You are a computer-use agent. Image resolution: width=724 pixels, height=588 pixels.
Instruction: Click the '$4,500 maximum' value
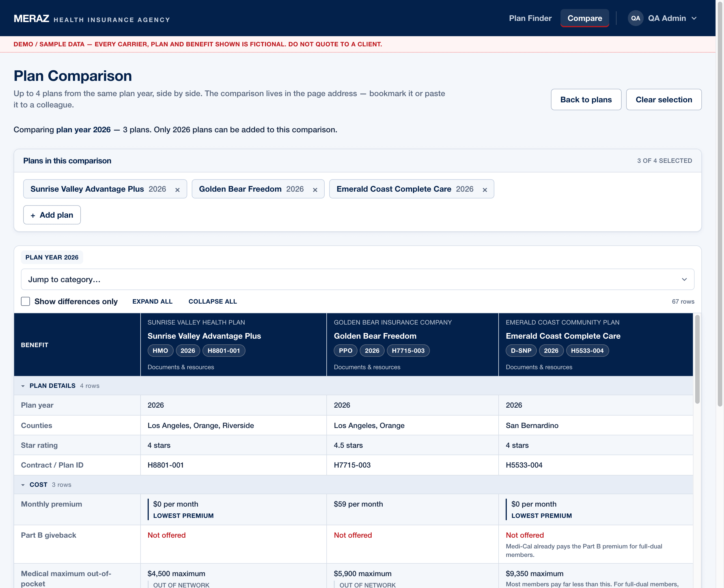(176, 574)
